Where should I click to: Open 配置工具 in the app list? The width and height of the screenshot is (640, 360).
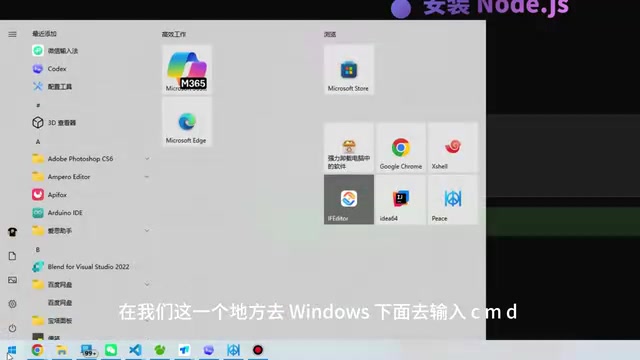91,87
